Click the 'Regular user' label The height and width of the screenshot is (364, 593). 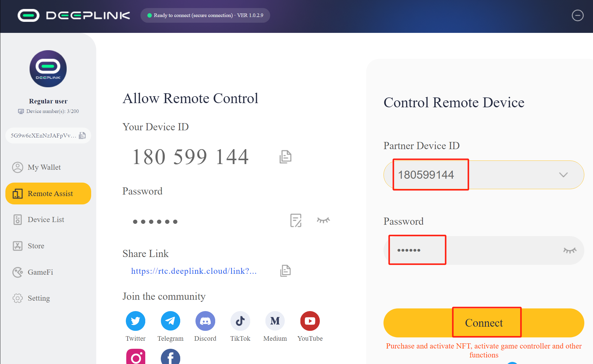pos(48,101)
